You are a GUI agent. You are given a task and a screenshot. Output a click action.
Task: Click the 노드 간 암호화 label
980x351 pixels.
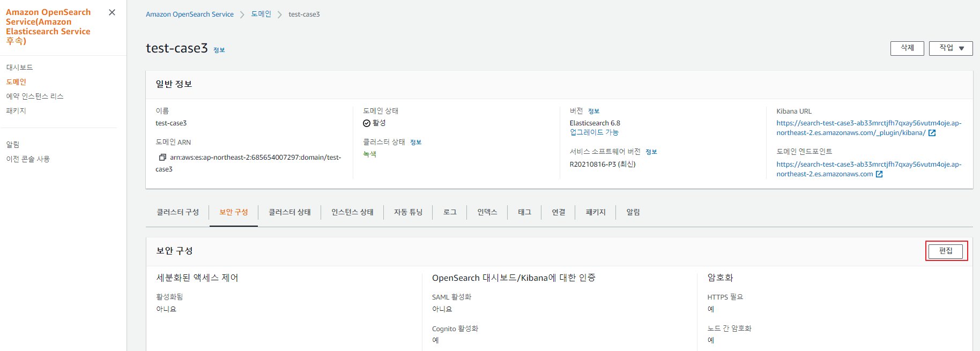(729, 328)
